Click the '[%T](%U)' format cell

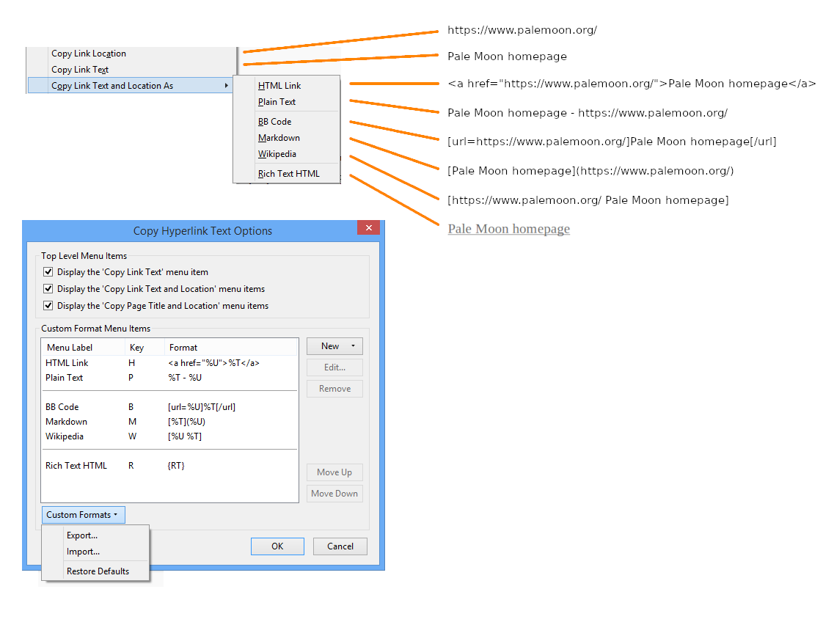(187, 422)
